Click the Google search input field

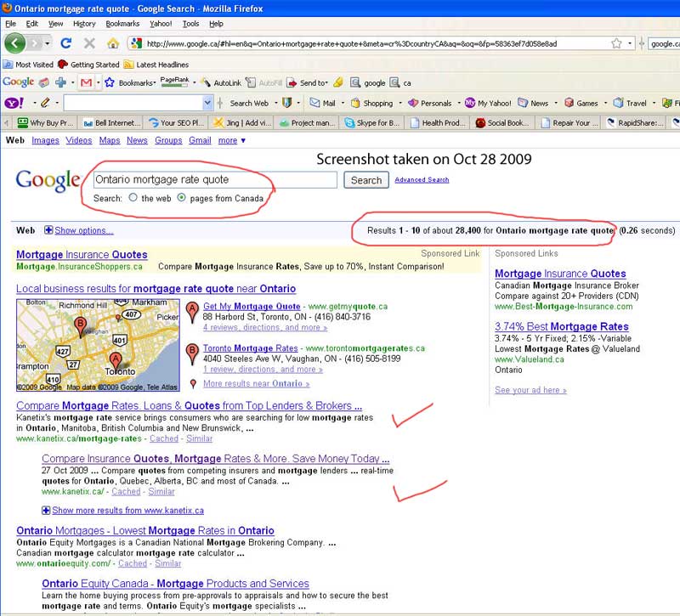click(x=214, y=180)
